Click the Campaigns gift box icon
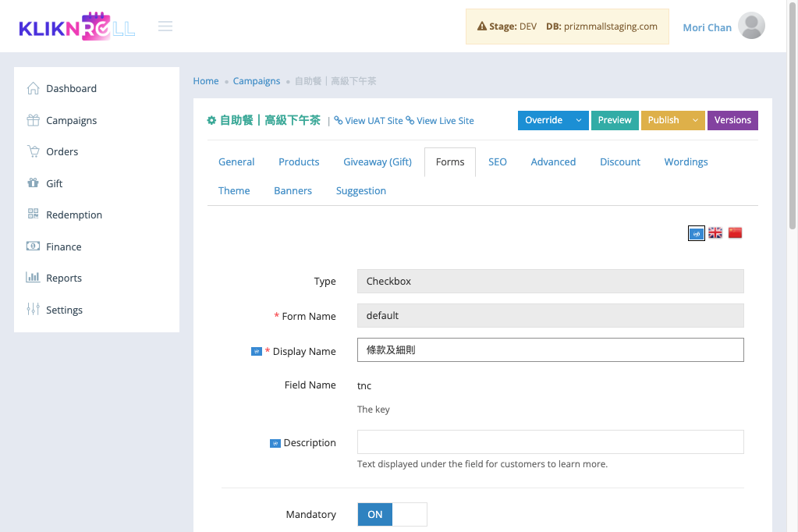This screenshot has height=532, width=798. click(x=33, y=120)
